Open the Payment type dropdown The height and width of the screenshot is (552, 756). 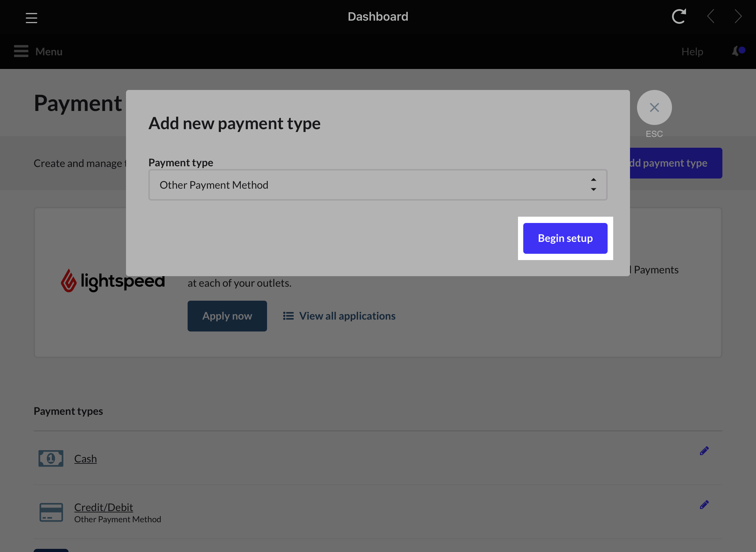click(x=378, y=185)
